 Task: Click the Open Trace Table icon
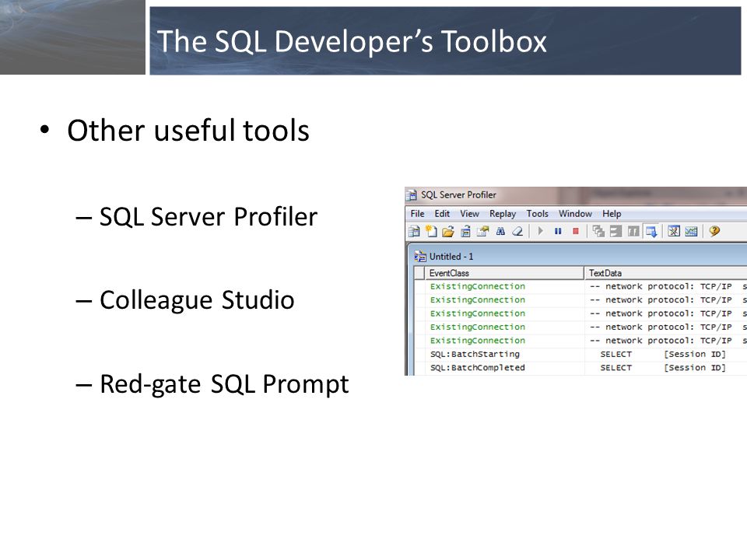coord(465,232)
